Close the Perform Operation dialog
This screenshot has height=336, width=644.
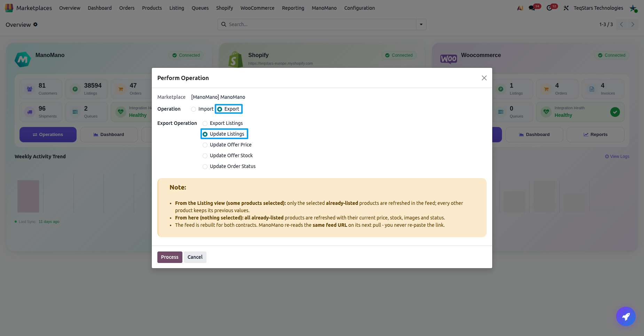click(484, 78)
